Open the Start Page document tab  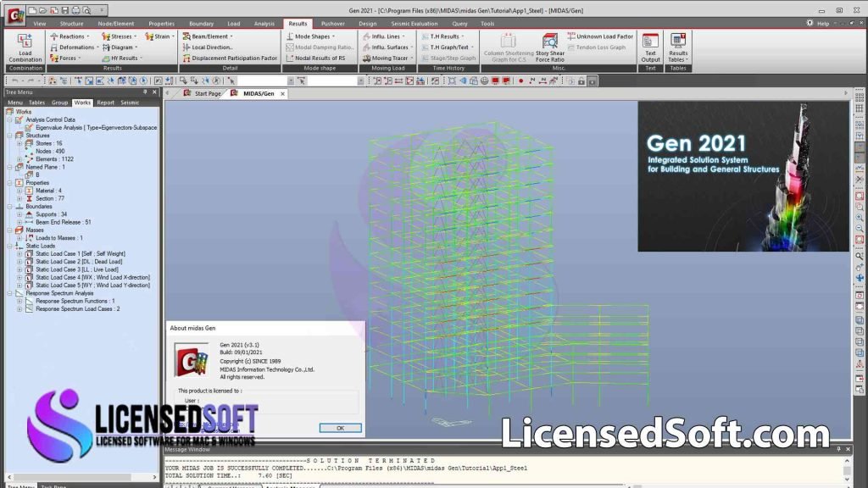click(203, 93)
